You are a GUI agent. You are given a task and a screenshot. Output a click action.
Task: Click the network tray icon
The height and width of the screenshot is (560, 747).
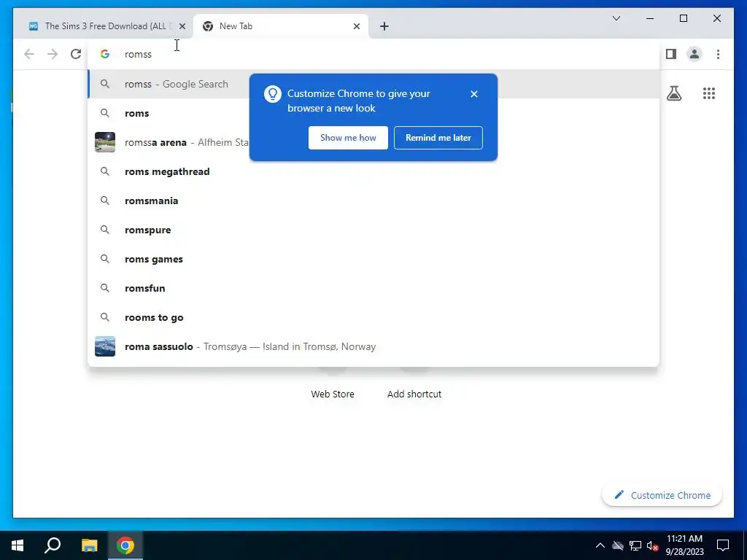pyautogui.click(x=635, y=545)
